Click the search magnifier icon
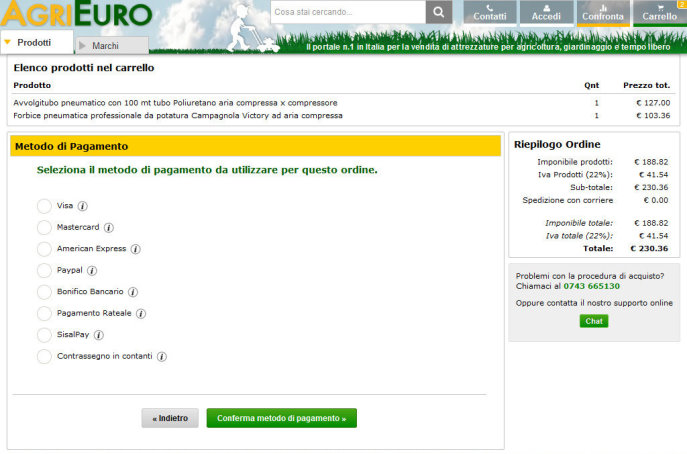The image size is (687, 454). [439, 12]
